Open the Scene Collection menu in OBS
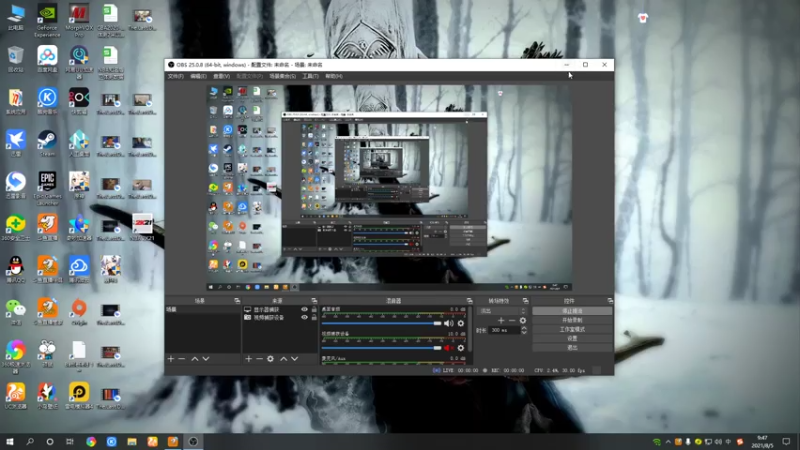This screenshot has width=800, height=450. pyautogui.click(x=283, y=76)
